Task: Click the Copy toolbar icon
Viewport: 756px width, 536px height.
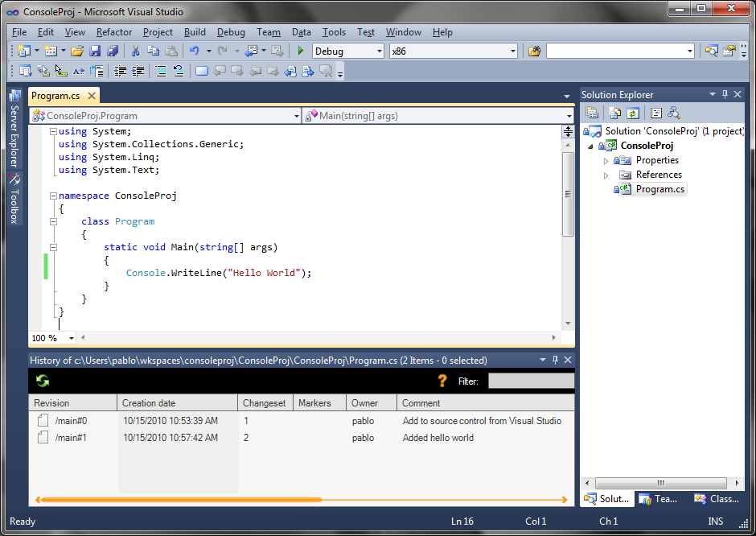Action: (x=154, y=52)
